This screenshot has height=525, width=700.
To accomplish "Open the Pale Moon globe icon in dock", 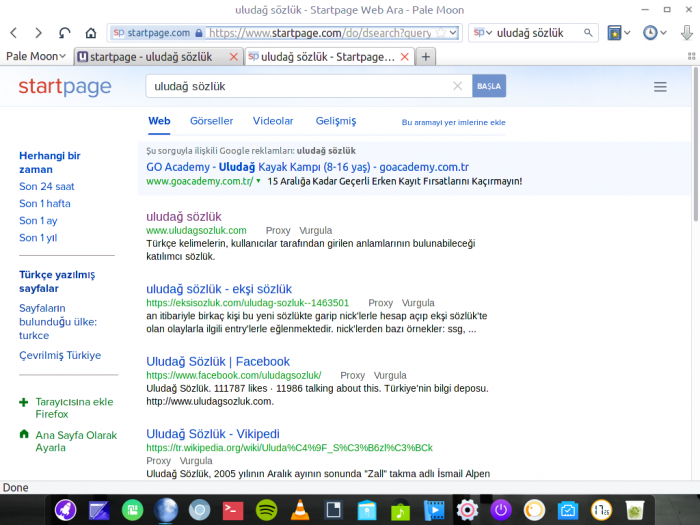I will tap(166, 510).
